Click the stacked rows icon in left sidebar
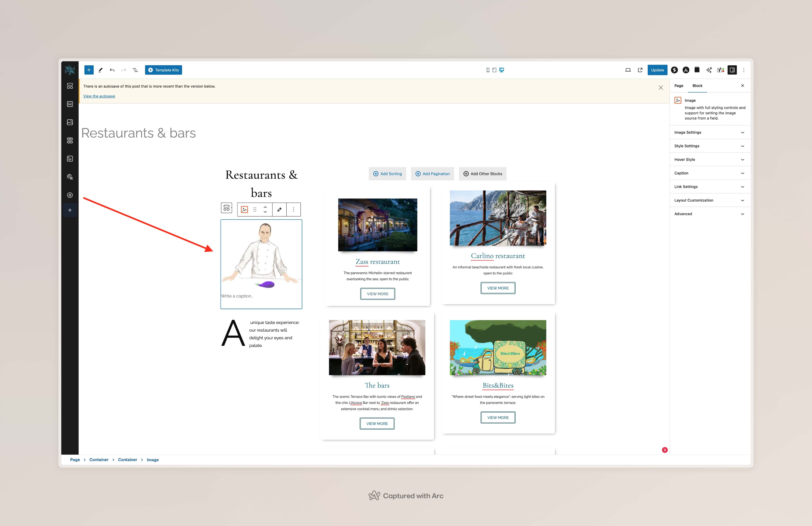The image size is (812, 526). (x=70, y=141)
